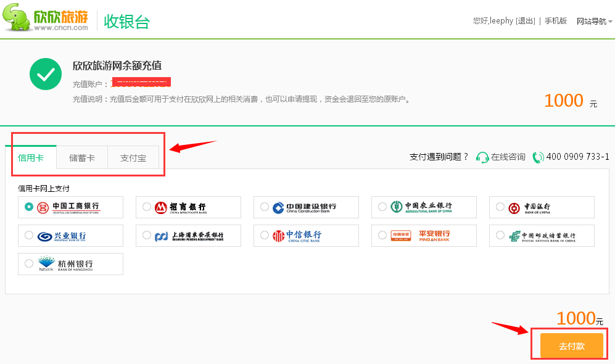Click the Bank of China red logo

pos(514,208)
